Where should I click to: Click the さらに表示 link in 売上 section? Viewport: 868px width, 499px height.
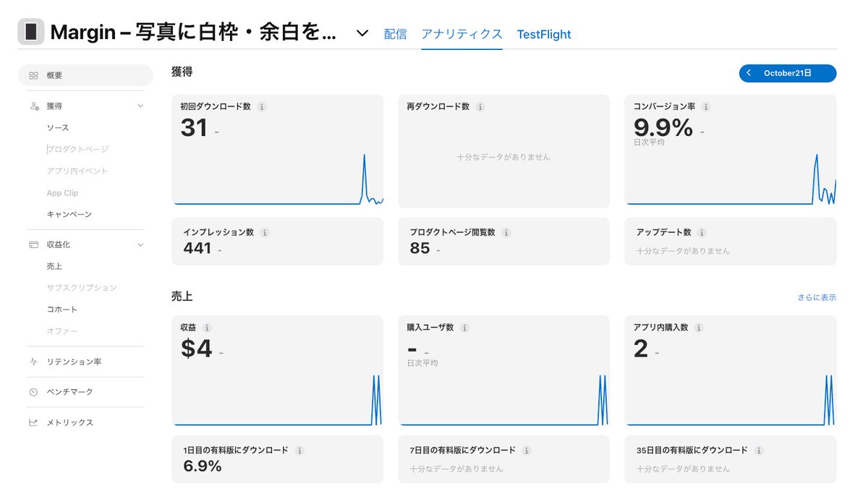point(817,297)
